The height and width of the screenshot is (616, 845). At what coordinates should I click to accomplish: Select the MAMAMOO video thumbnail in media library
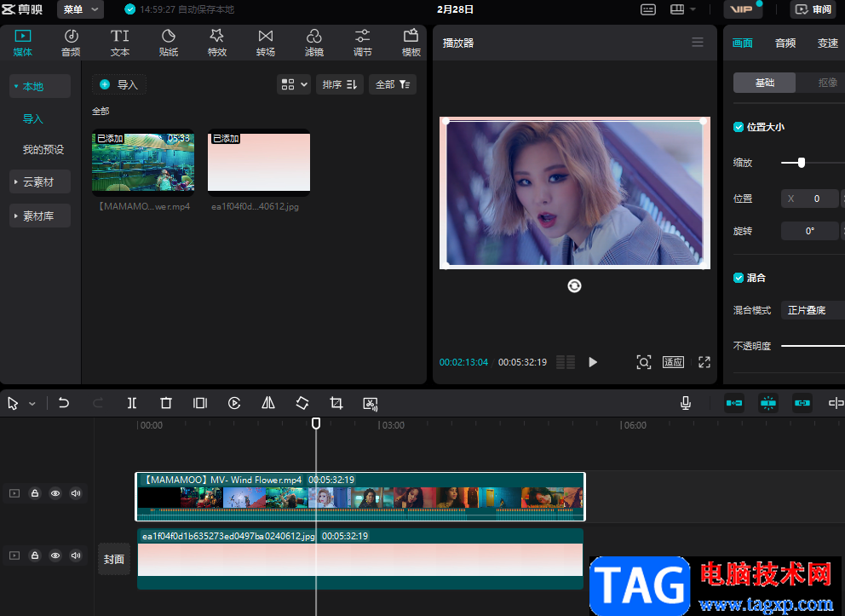tap(143, 161)
